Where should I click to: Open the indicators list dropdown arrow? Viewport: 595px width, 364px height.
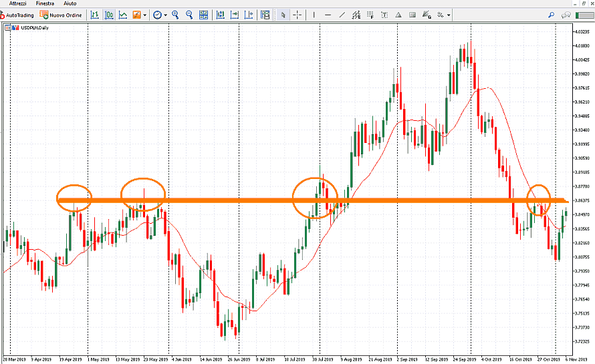click(x=145, y=14)
